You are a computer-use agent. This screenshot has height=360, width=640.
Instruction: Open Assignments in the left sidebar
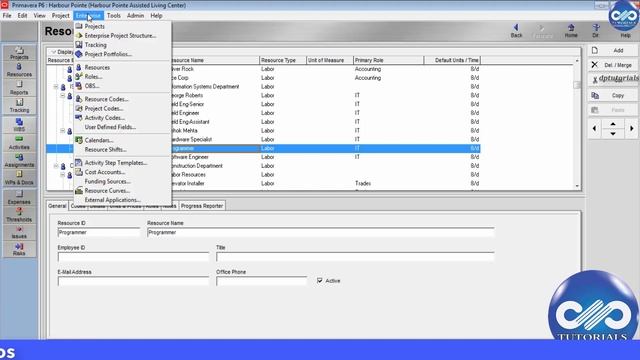tap(19, 161)
